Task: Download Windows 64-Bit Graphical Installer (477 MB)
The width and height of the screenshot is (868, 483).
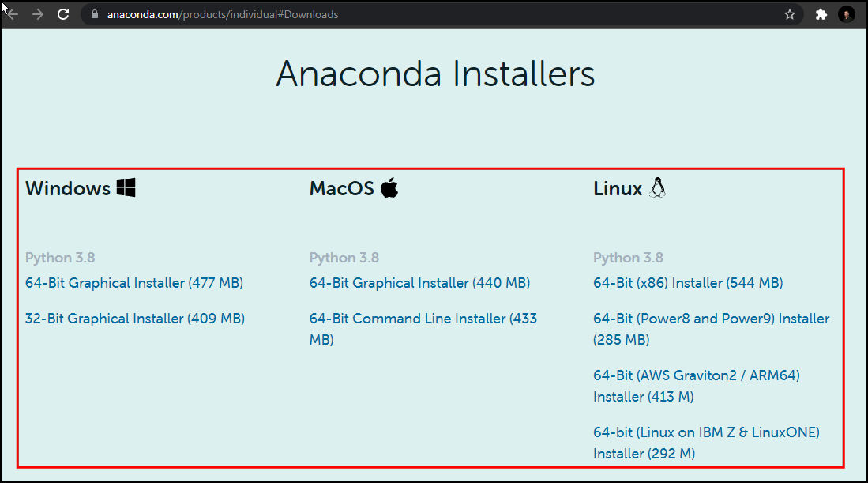Action: click(x=134, y=283)
